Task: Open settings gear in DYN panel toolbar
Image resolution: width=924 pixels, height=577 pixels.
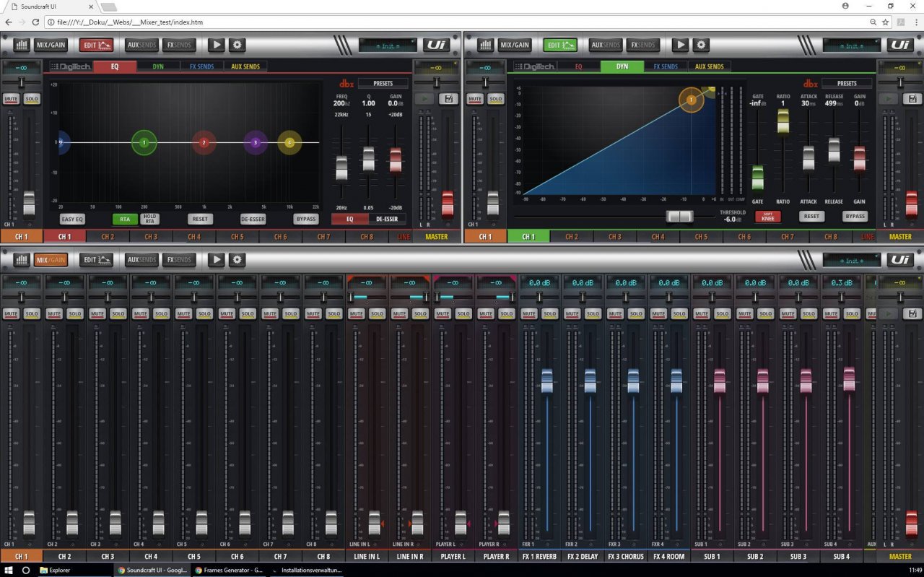Action: tap(701, 45)
